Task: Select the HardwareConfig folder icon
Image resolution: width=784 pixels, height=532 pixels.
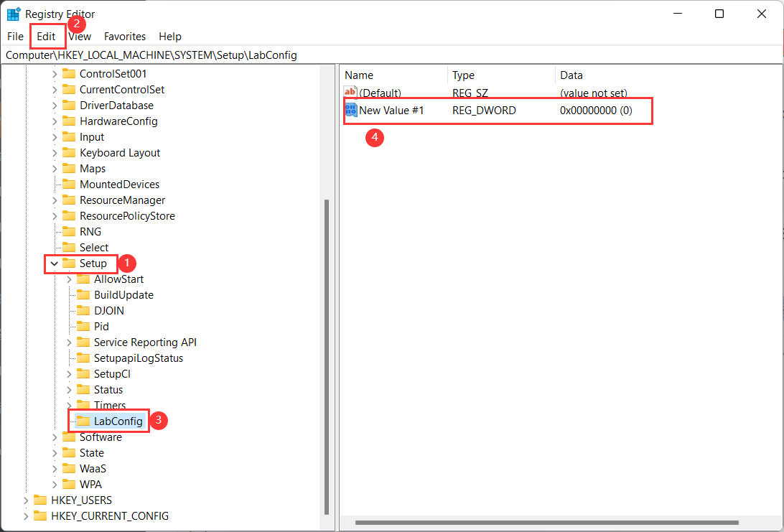Action: [x=68, y=121]
